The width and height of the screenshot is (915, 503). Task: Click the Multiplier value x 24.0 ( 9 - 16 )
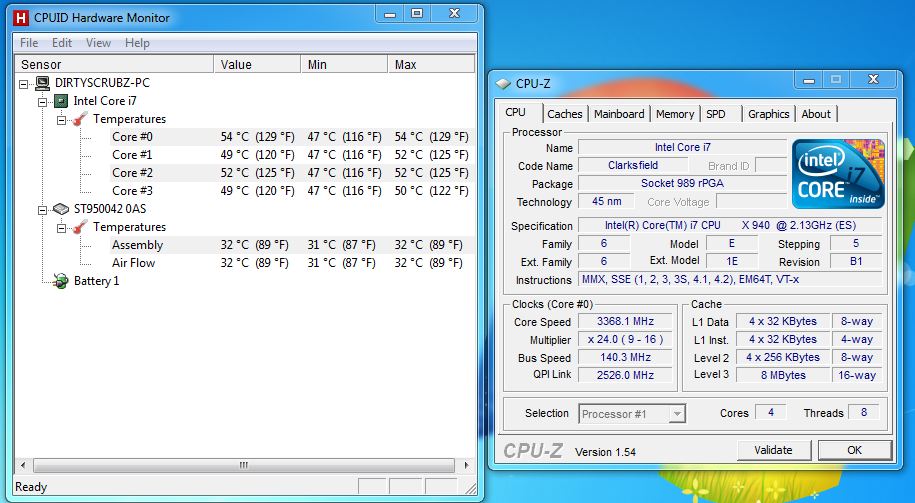tap(625, 339)
